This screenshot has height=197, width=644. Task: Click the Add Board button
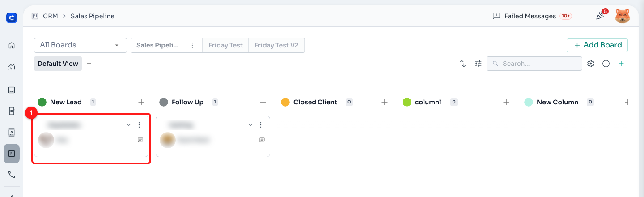click(x=597, y=45)
